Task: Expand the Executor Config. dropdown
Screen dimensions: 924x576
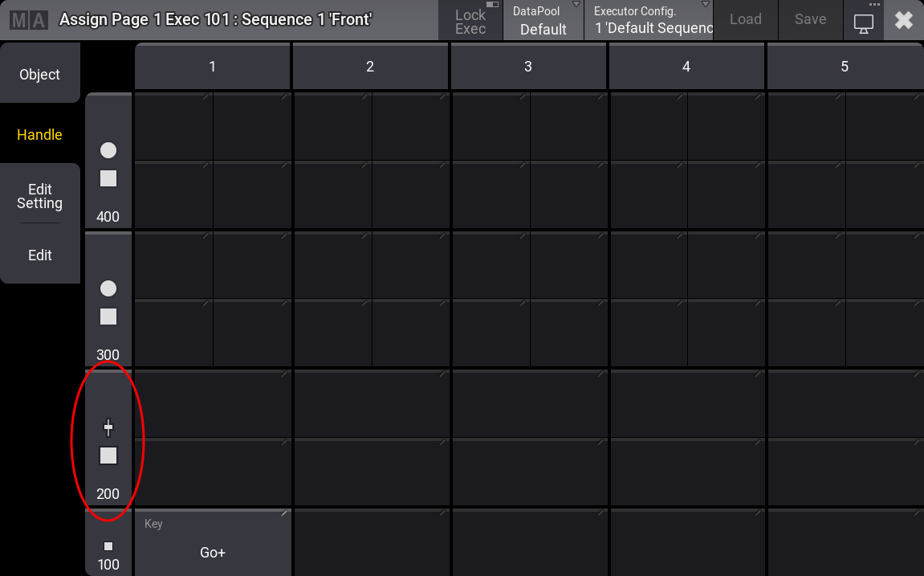Action: tap(653, 21)
